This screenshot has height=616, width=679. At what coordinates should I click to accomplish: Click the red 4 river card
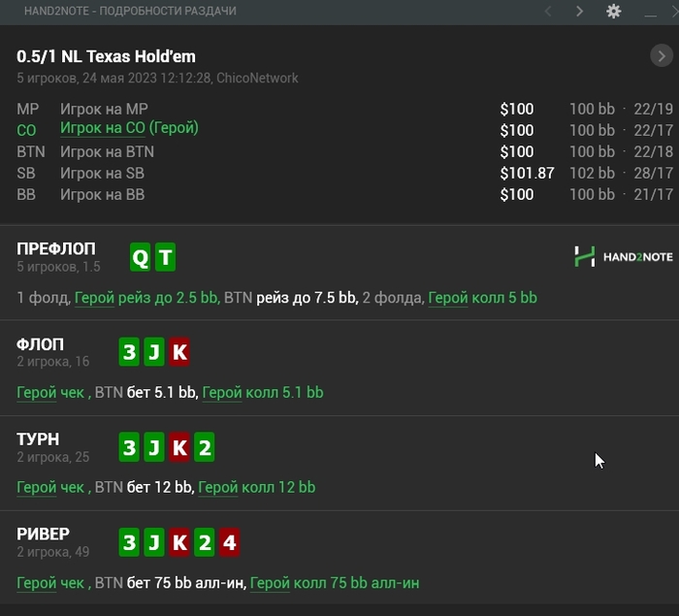point(230,542)
